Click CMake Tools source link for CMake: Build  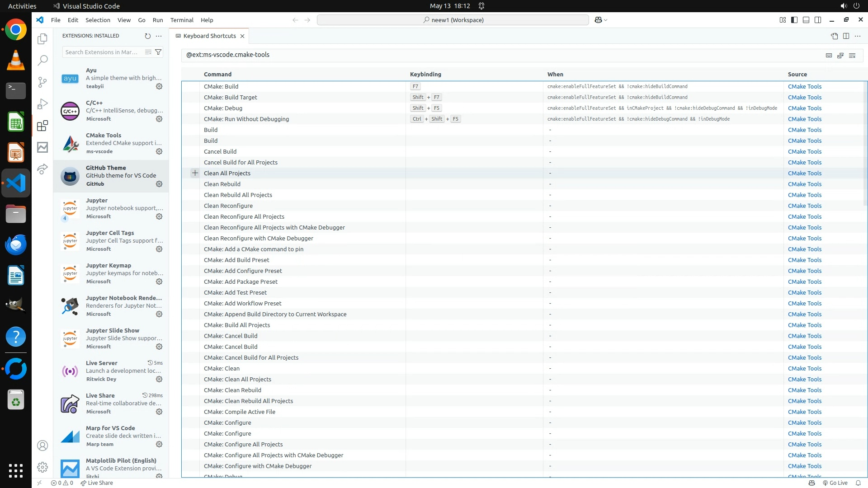coord(804,86)
